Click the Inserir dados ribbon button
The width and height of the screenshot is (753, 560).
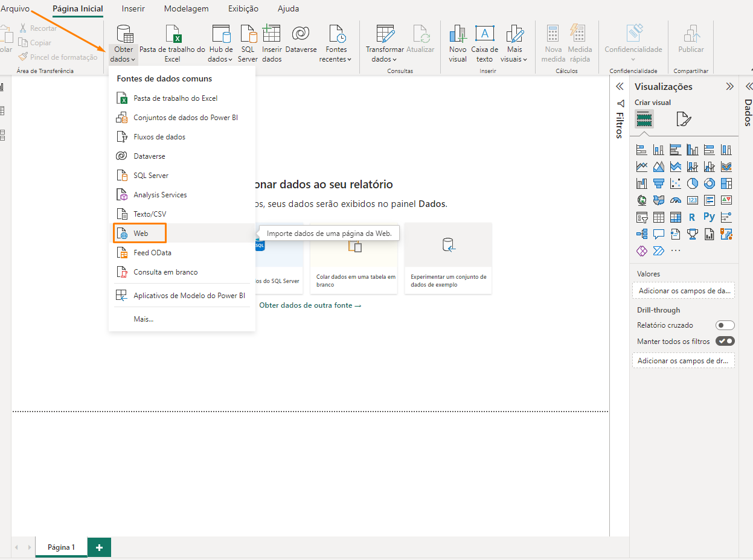(x=272, y=44)
